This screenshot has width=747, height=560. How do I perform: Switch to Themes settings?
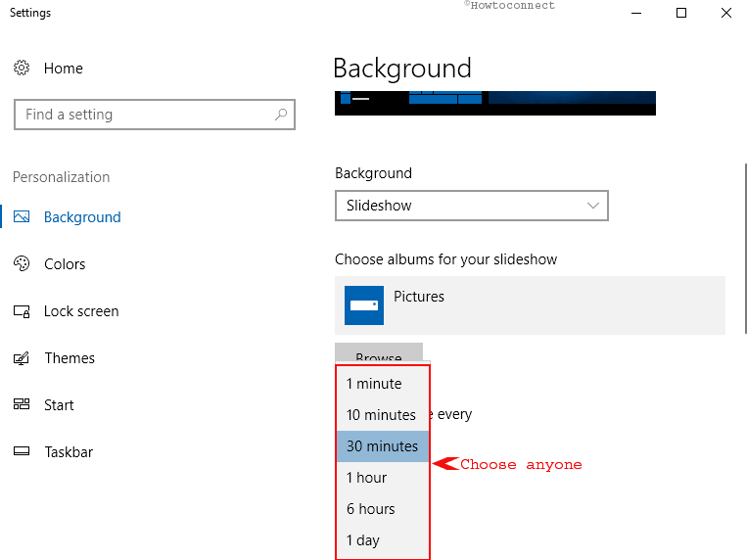[x=70, y=358]
